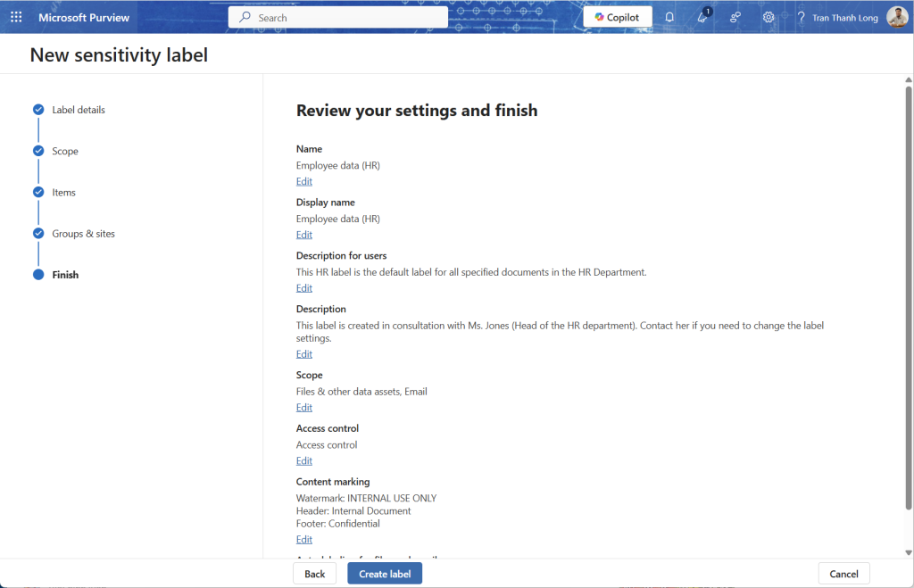This screenshot has height=588, width=914.
Task: Edit the Content marking settings
Action: click(x=304, y=540)
